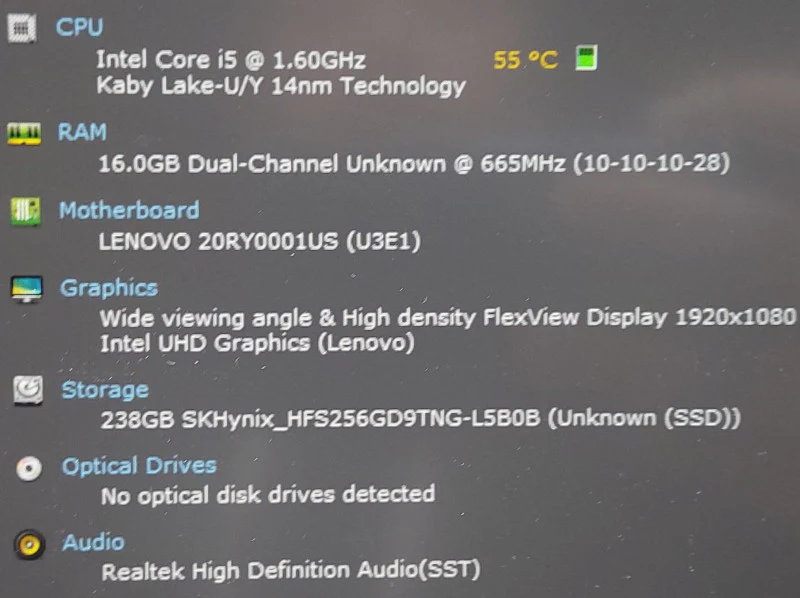Select the 55 °C temperature reading
The image size is (800, 598).
pyautogui.click(x=526, y=60)
